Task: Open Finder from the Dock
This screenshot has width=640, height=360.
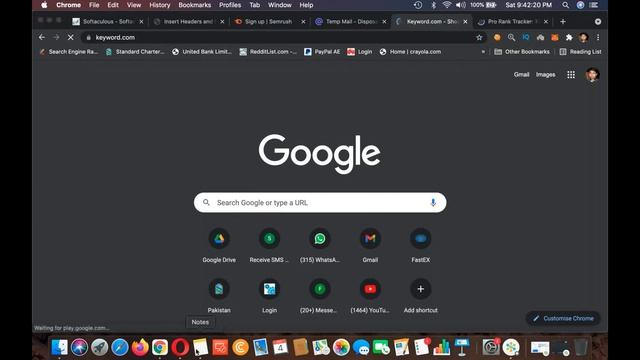Action: coord(60,347)
